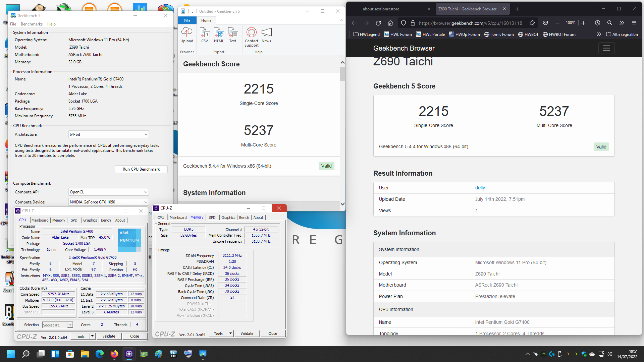Zoom in with the plus button in Firefox toolbar
The image size is (644, 362).
pos(583,23)
